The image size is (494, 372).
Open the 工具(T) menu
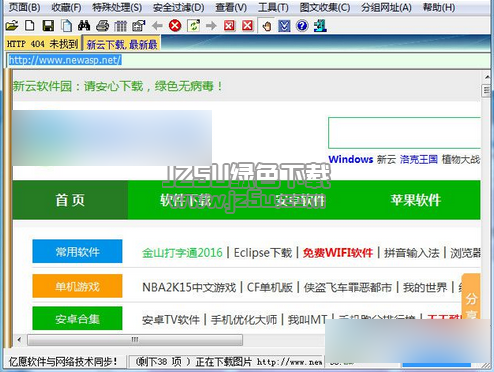(273, 7)
